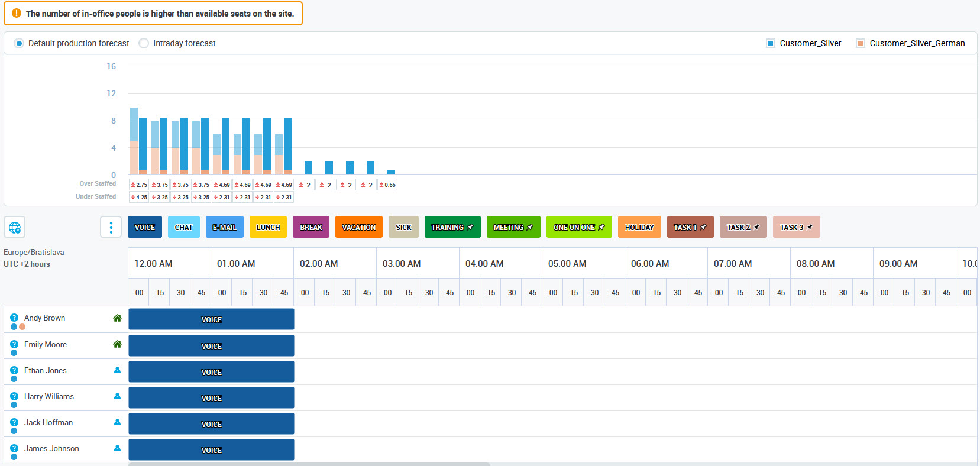Click Ethan Jones's in-office person icon
Screen dimensions: 980x466
coord(117,370)
